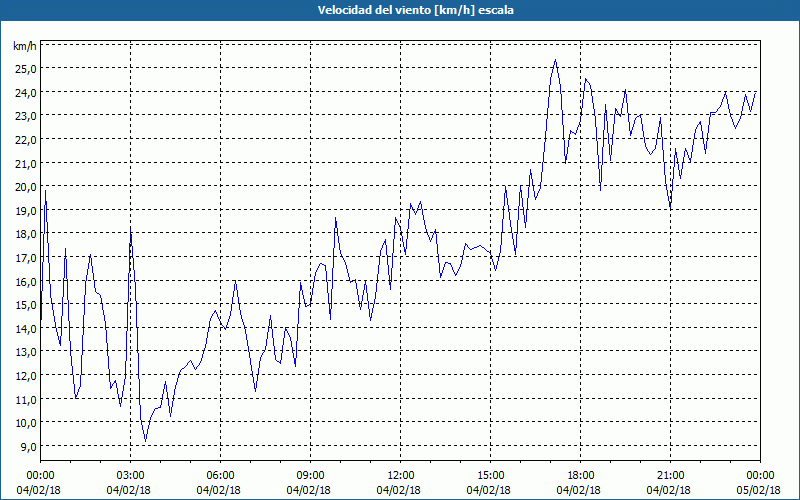Select the "11,0" y-axis value

click(x=26, y=399)
